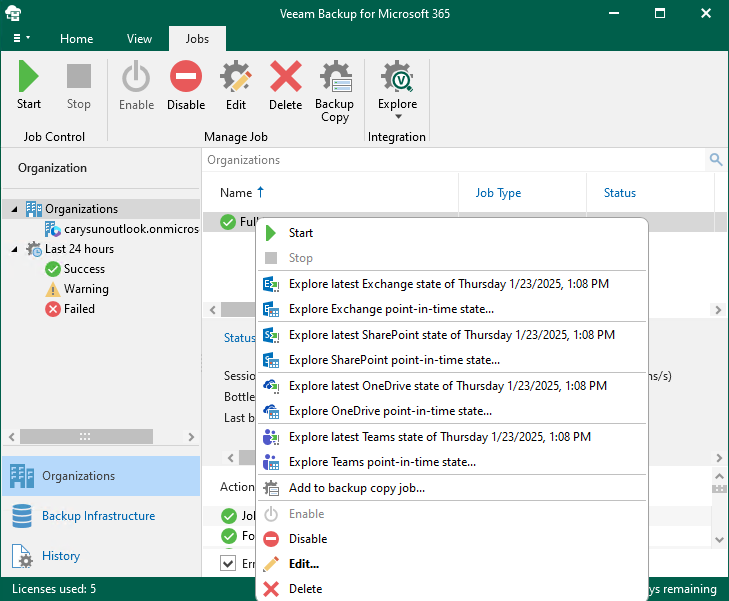Select Organizations in the tree
This screenshot has width=729, height=601.
[x=81, y=209]
